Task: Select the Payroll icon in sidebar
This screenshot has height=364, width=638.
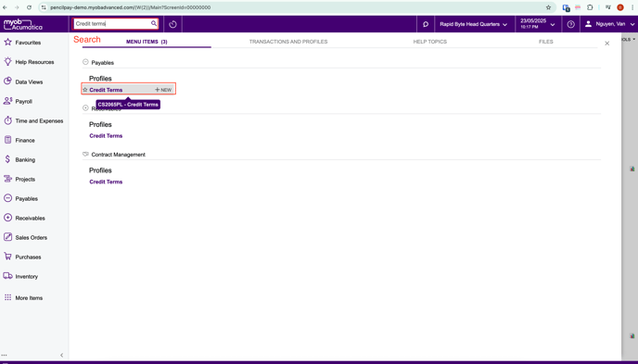Action: click(7, 101)
